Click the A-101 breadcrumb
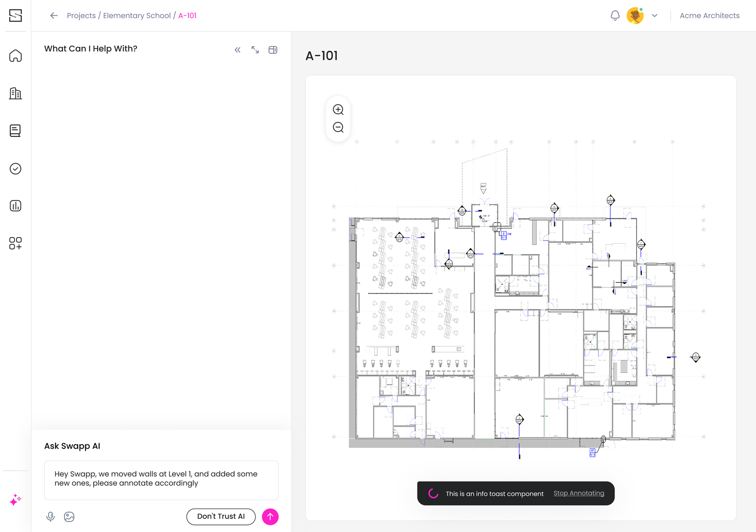This screenshot has width=756, height=532. (187, 15)
